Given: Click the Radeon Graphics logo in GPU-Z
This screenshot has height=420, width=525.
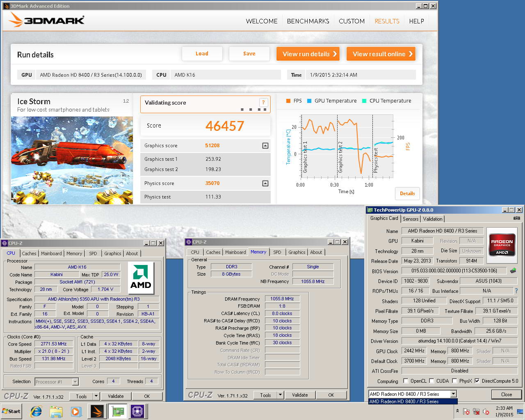Looking at the screenshot, I should pyautogui.click(x=502, y=246).
